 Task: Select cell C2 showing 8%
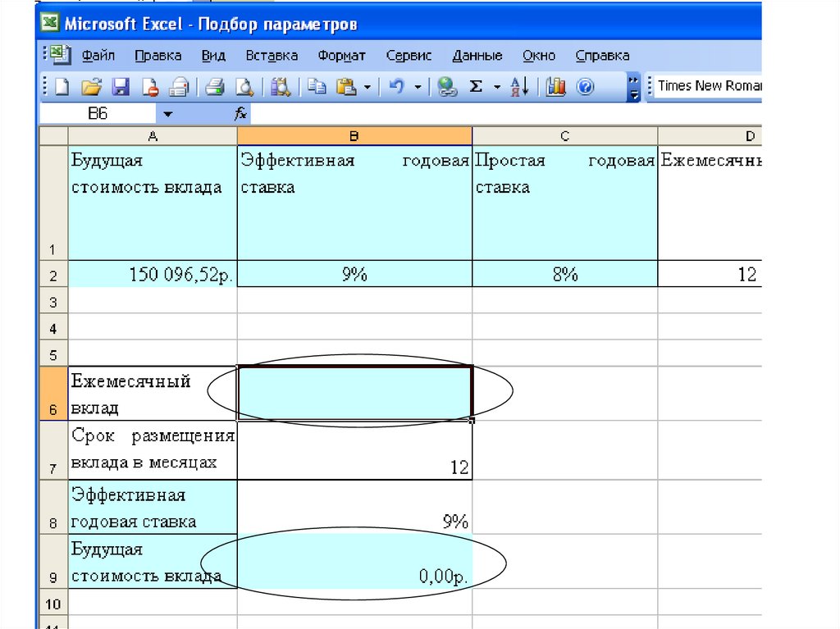564,275
